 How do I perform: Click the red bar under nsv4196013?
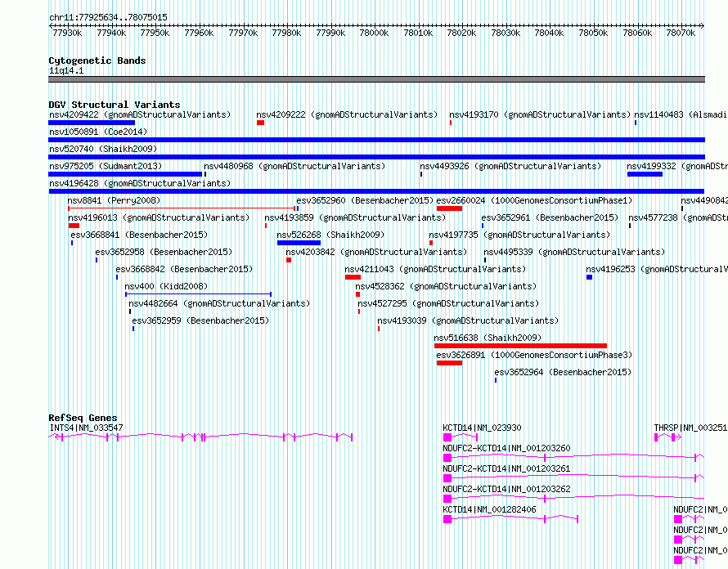click(74, 226)
